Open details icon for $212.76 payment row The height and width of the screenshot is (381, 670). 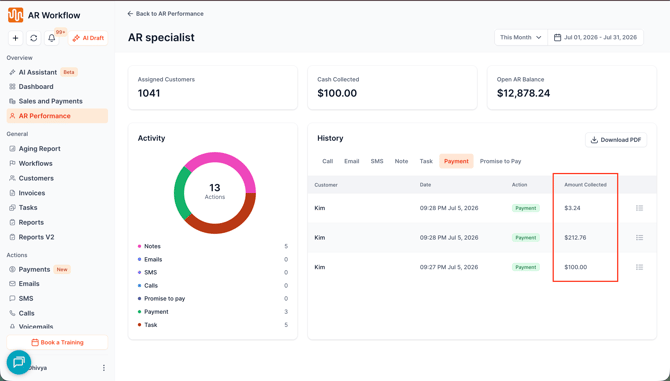pyautogui.click(x=639, y=237)
